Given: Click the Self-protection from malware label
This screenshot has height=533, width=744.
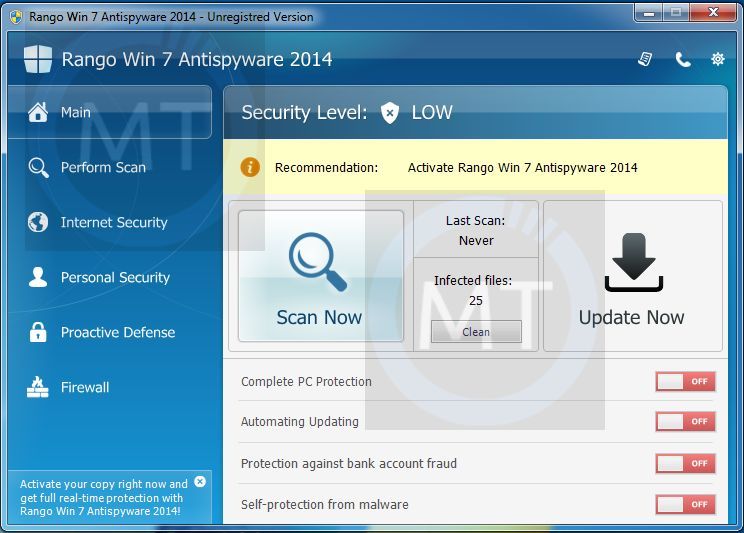Looking at the screenshot, I should pos(325,505).
